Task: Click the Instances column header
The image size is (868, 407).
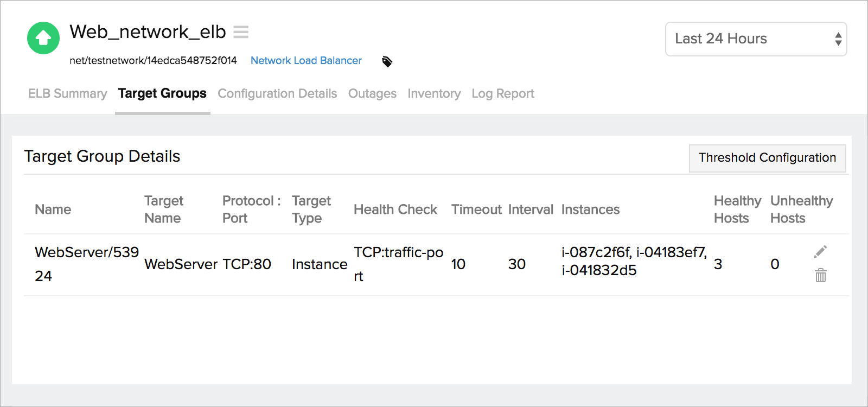Action: [590, 209]
